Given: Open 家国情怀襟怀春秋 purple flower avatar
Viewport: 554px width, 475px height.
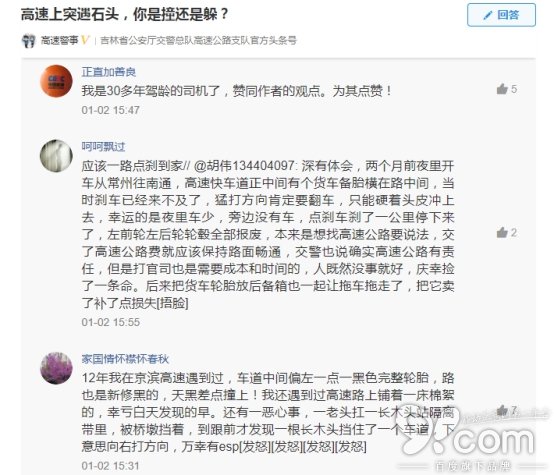Looking at the screenshot, I should (x=56, y=368).
